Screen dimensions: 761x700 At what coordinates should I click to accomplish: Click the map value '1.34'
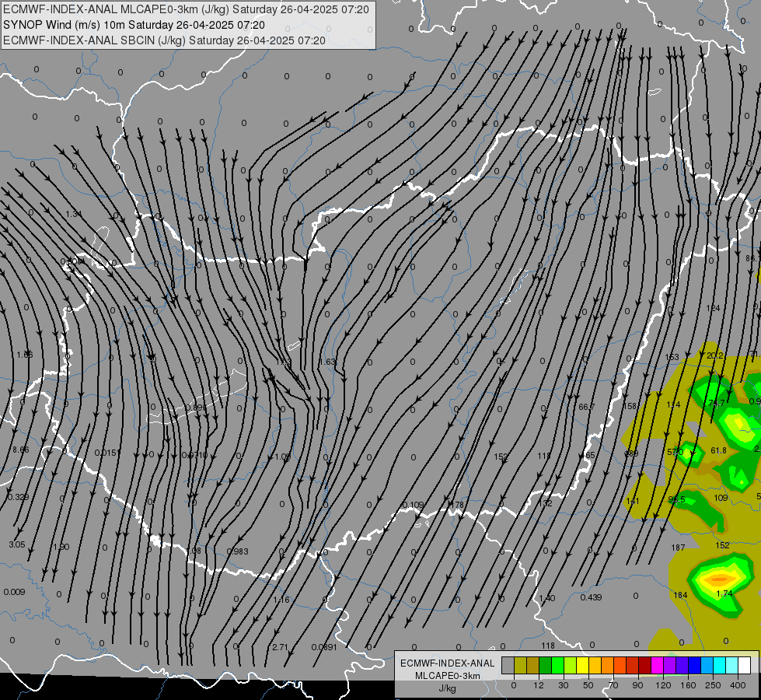click(x=74, y=214)
